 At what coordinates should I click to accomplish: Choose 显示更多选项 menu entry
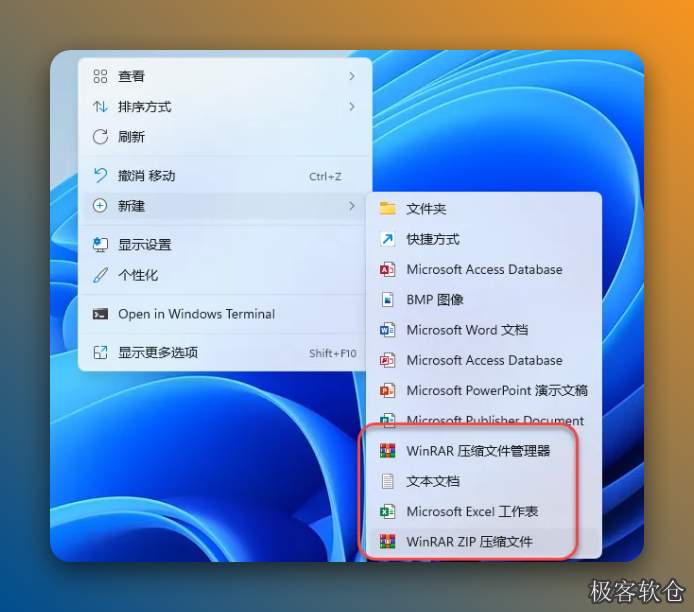(225, 353)
